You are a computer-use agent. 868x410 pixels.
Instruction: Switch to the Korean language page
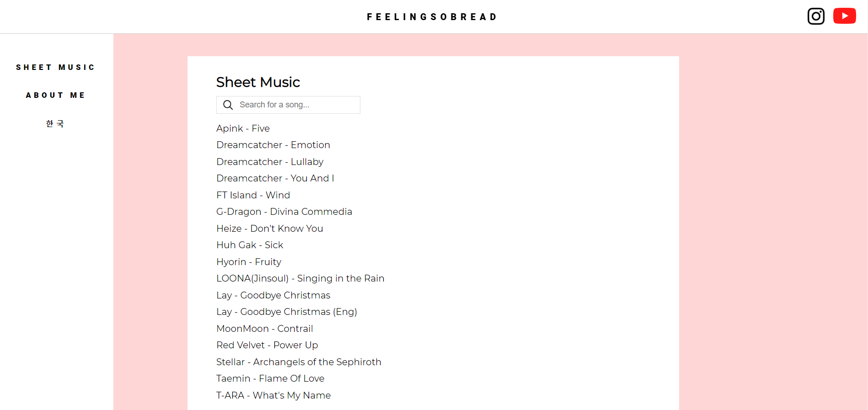coord(55,124)
